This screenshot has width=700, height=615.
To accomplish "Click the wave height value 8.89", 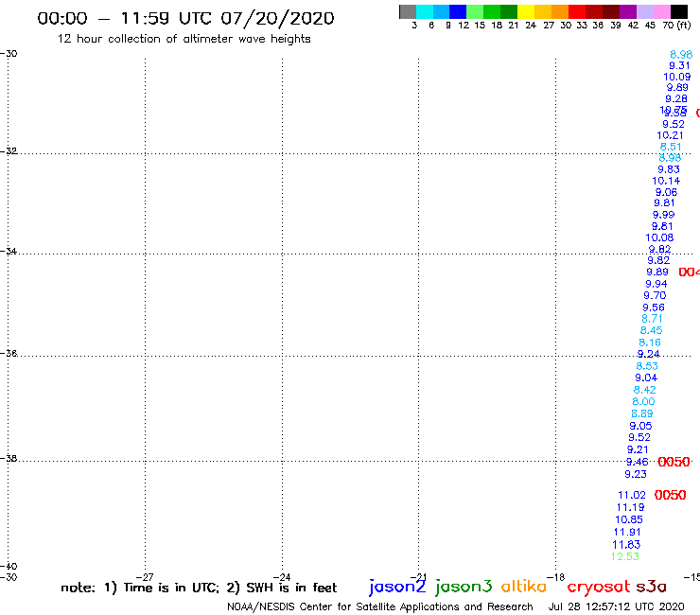I will [642, 413].
